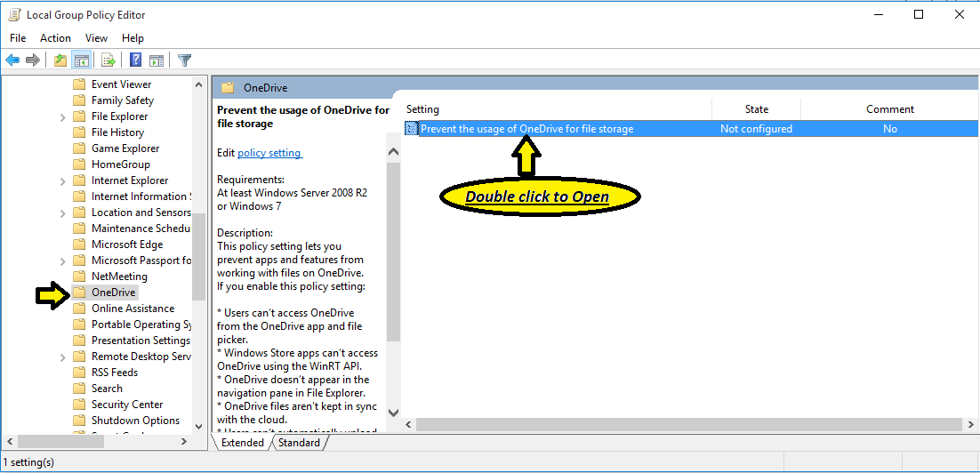The image size is (980, 473).
Task: Select Shutdown Options in the tree
Action: [x=136, y=421]
